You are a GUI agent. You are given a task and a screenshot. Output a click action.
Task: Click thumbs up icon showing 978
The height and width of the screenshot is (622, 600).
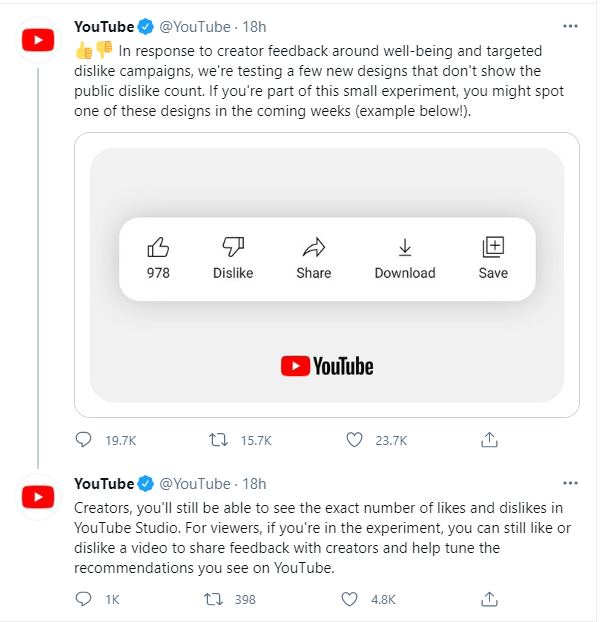(158, 247)
